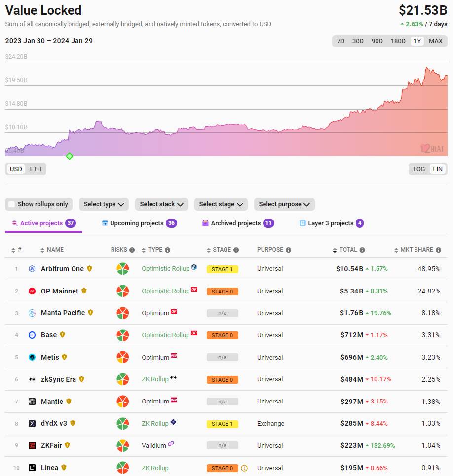Sort table by # rank column
The height and width of the screenshot is (476, 453).
(x=16, y=250)
